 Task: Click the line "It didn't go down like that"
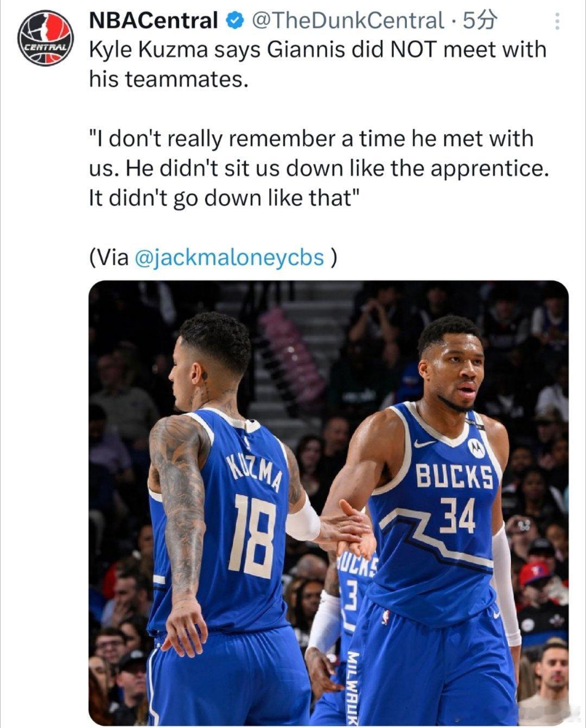coord(224,198)
